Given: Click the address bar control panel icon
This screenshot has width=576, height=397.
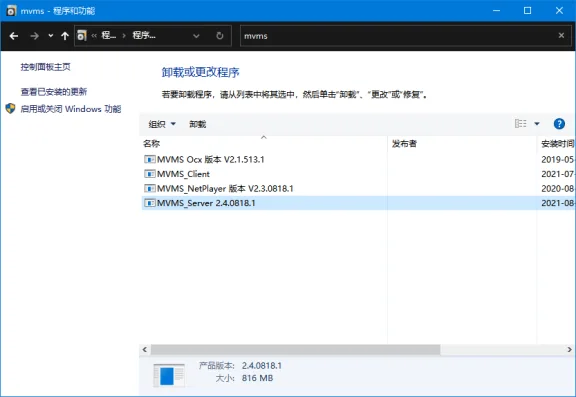Looking at the screenshot, I should pos(82,36).
